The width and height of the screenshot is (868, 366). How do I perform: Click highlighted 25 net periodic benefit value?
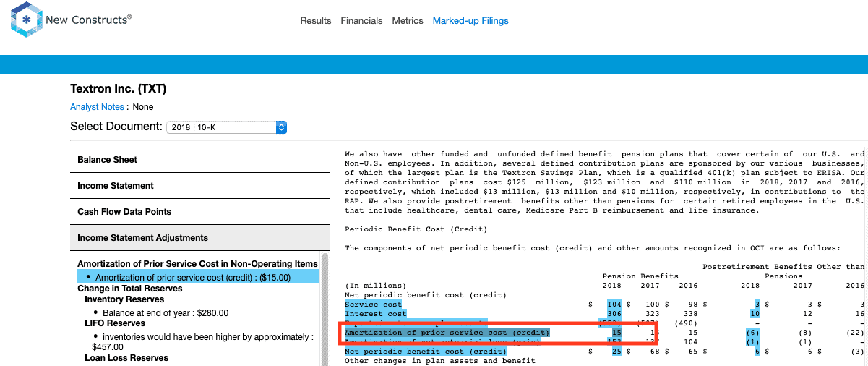(616, 351)
